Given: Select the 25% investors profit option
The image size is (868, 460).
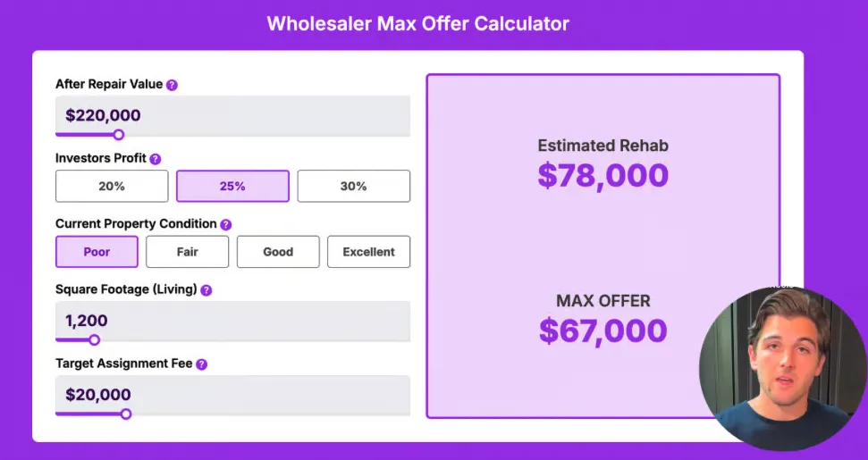Looking at the screenshot, I should 232,187.
